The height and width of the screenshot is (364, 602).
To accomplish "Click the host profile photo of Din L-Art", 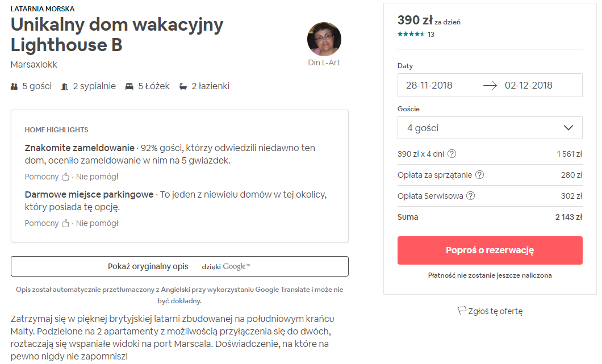I will [324, 39].
